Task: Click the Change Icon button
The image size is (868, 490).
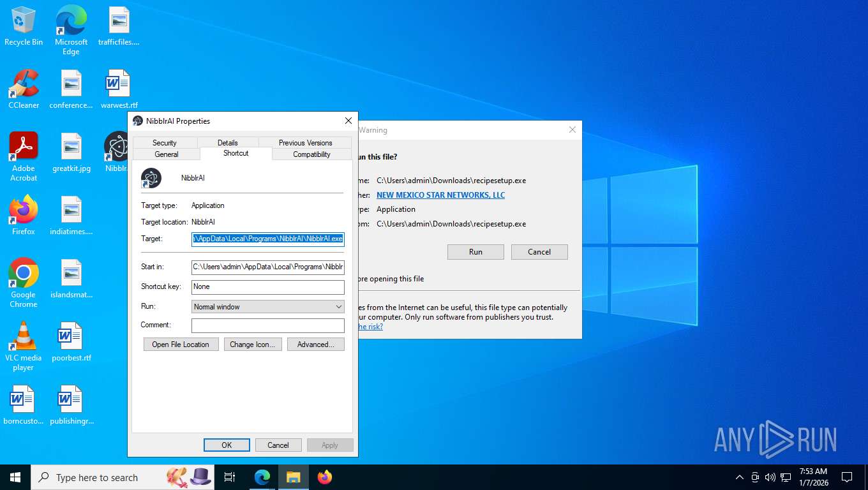Action: point(253,345)
